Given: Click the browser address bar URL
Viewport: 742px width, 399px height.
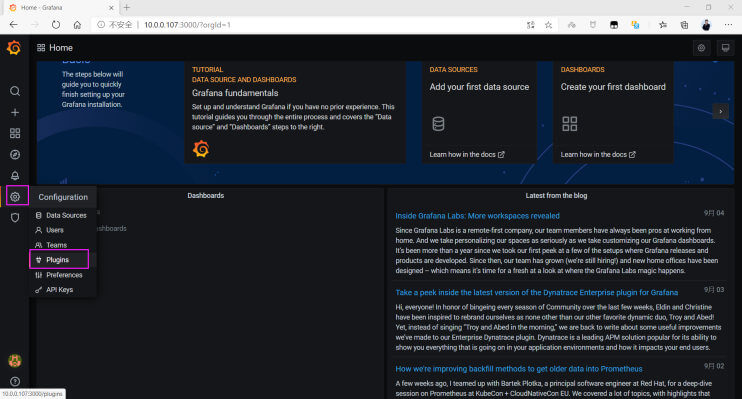Looking at the screenshot, I should click(187, 25).
